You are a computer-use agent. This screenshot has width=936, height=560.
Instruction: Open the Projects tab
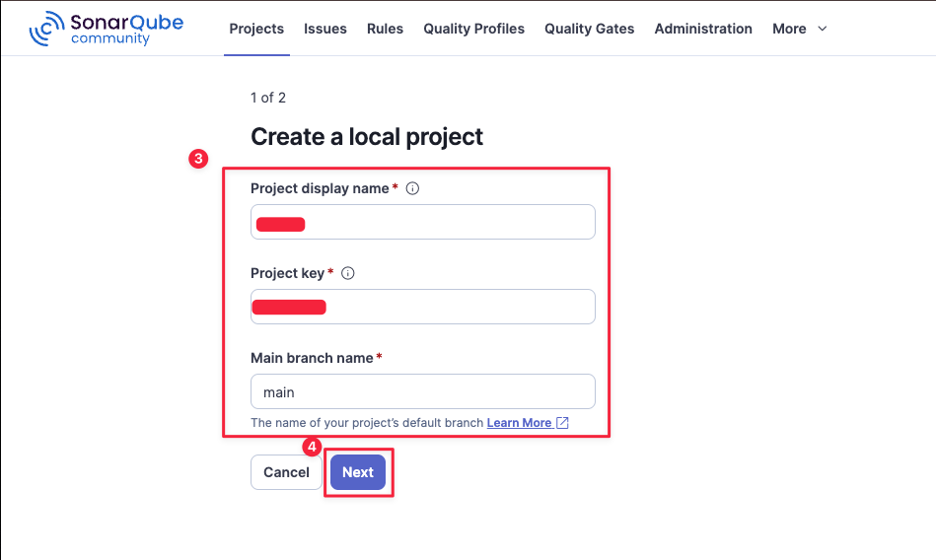(x=256, y=29)
